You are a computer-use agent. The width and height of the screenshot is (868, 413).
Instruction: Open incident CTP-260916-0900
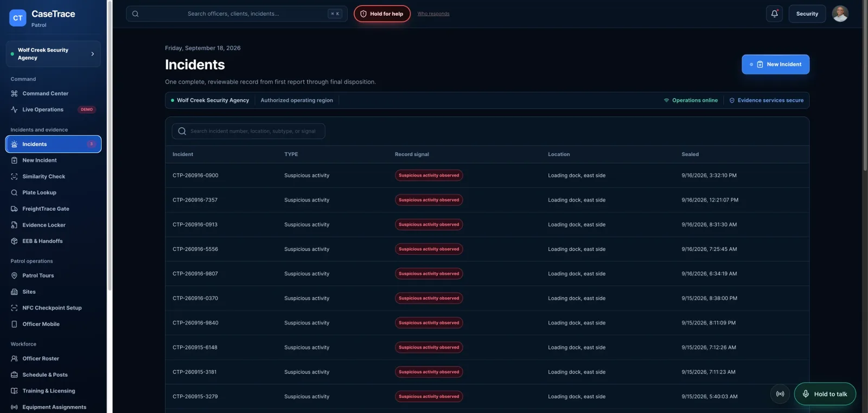[487, 176]
